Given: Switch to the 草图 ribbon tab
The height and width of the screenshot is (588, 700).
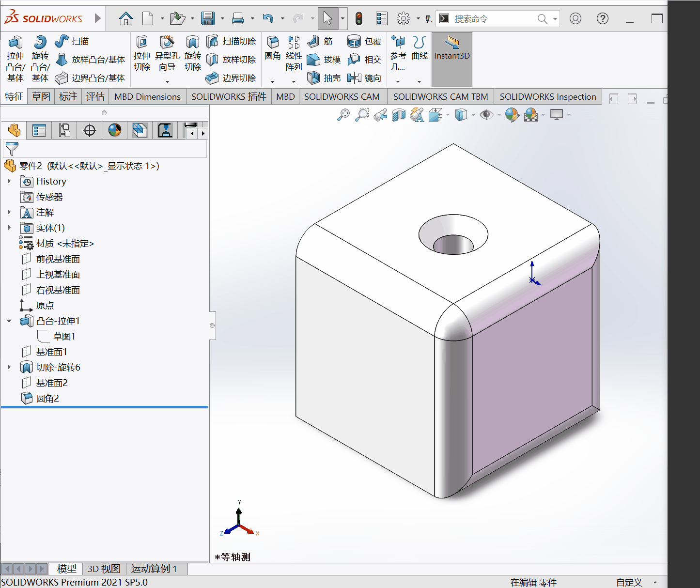Looking at the screenshot, I should click(x=41, y=96).
